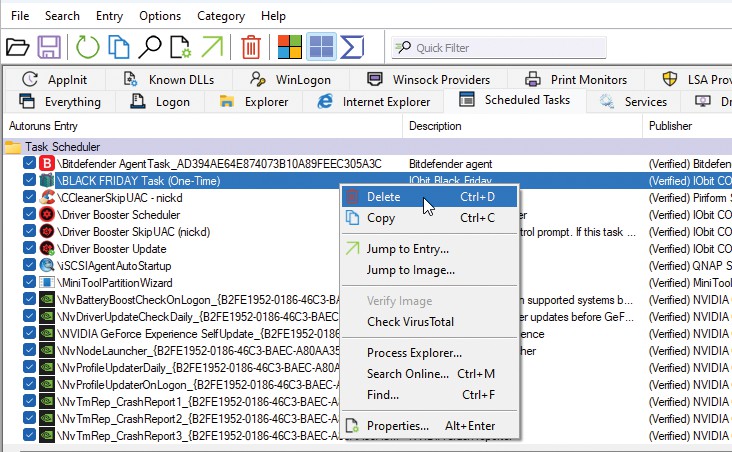Switch to the Internet Explorer tab
The image size is (732, 452).
373,101
